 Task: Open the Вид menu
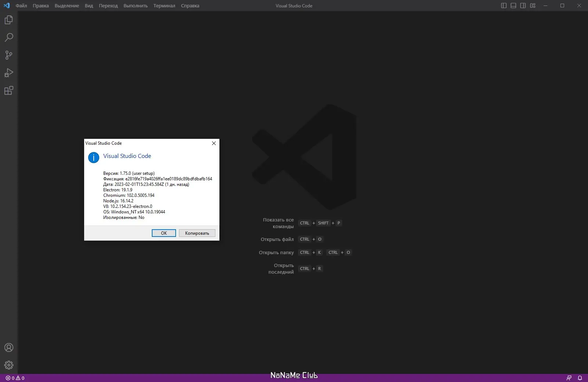[89, 6]
